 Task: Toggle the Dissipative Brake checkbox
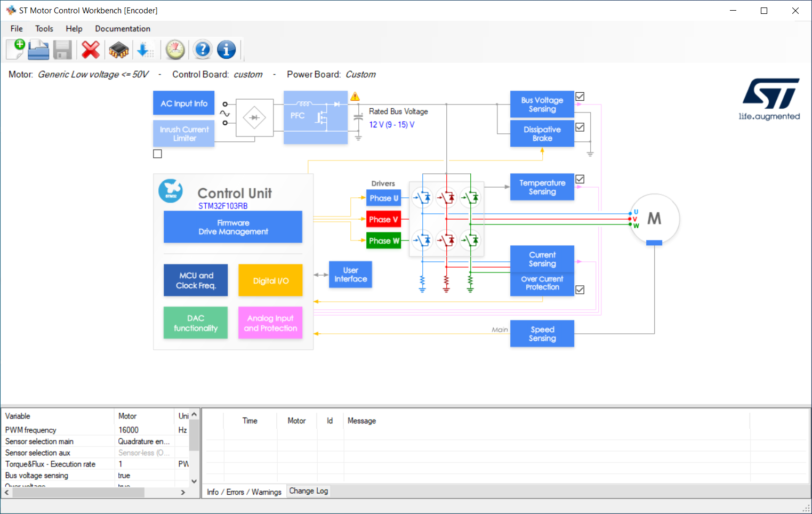coord(580,127)
